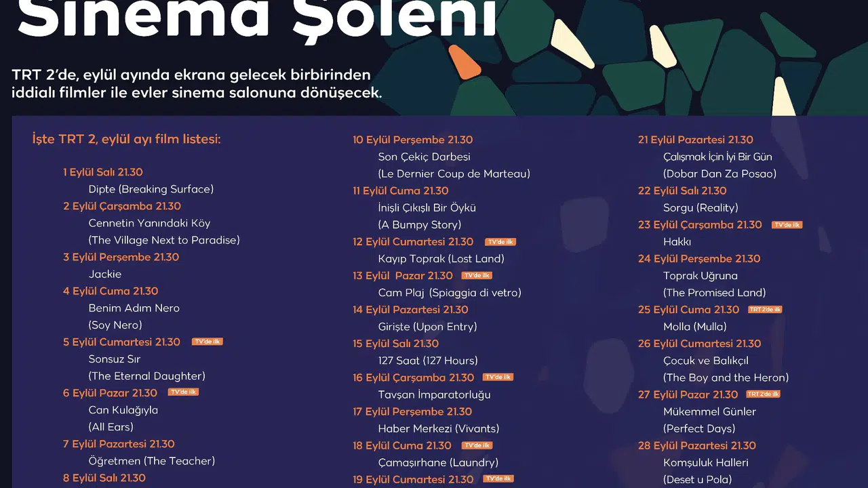Click the TV'de ilk badge beside 6 Eylül Pazar
Viewport: 868px width, 488px height.
(x=183, y=392)
